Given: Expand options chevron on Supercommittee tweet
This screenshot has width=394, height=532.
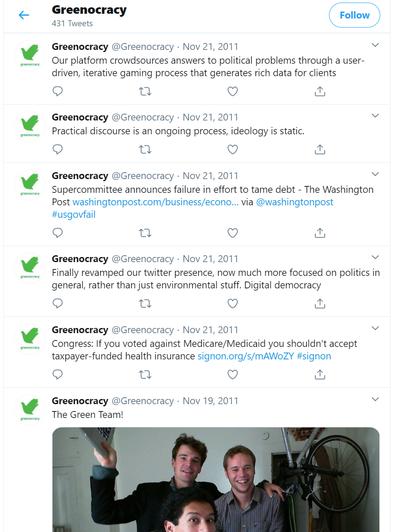Looking at the screenshot, I should pos(375,174).
